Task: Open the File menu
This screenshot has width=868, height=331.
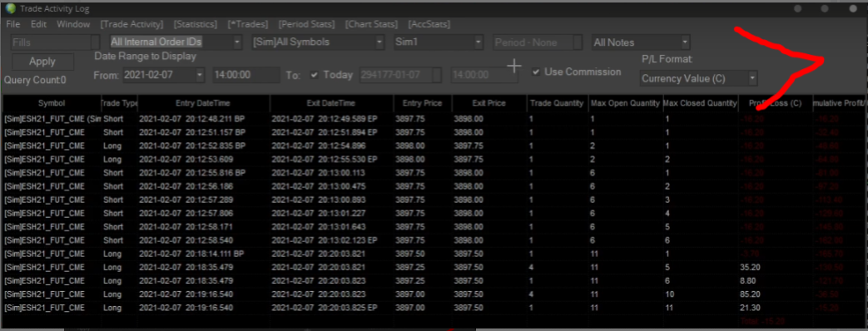Action: (12, 24)
